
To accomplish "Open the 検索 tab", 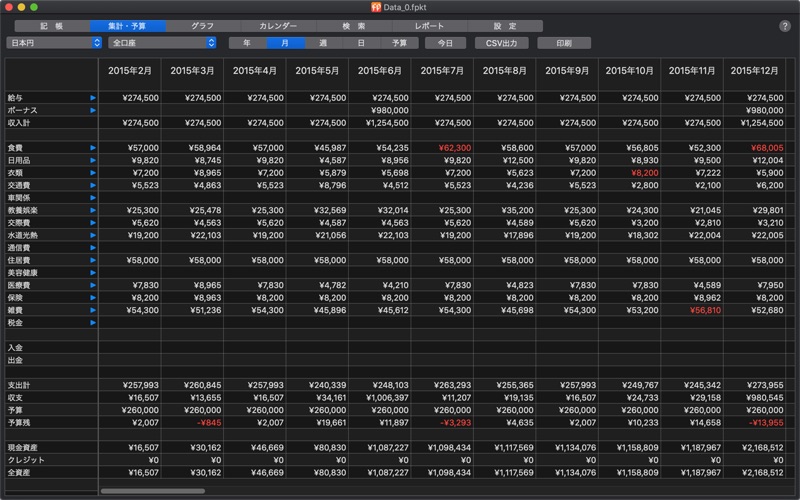I will pos(354,26).
